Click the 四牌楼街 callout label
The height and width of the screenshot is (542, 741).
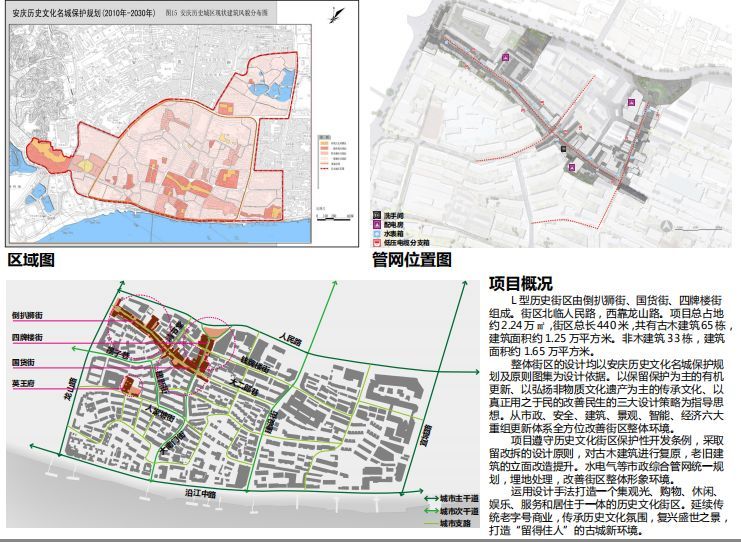click(x=28, y=337)
